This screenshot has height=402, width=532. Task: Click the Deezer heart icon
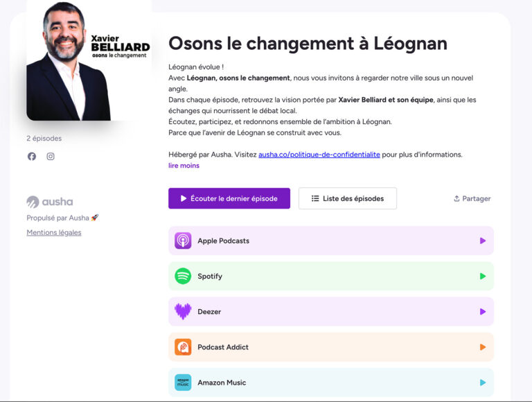coord(183,311)
